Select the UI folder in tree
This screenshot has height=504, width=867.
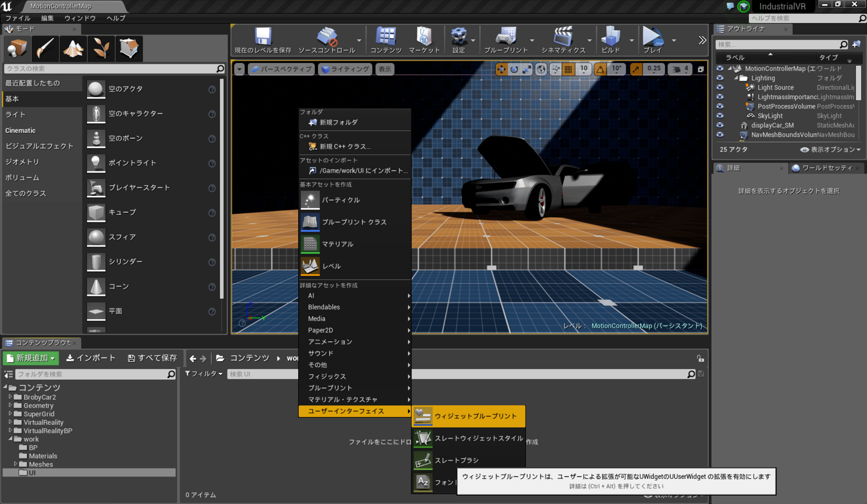(x=89, y=473)
